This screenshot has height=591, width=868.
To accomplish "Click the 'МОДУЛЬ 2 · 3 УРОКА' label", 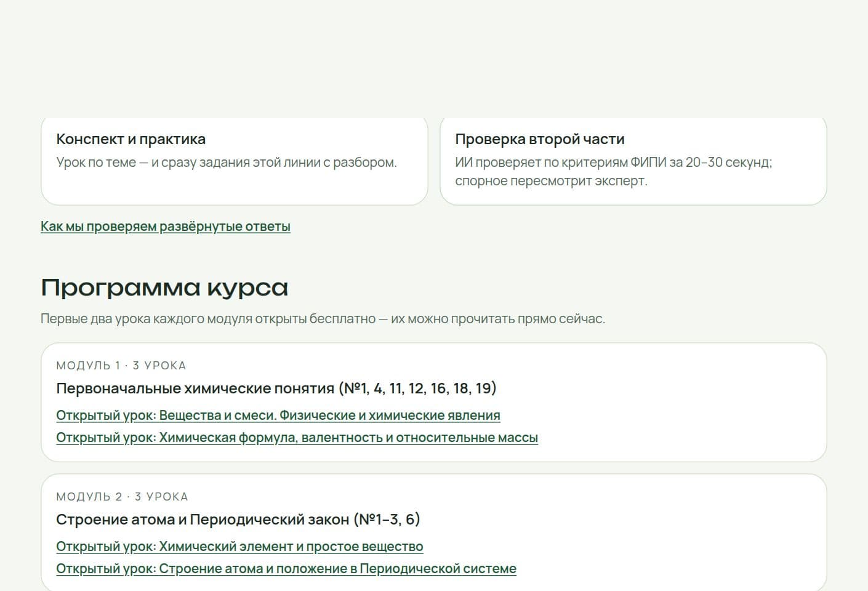I will [x=122, y=496].
